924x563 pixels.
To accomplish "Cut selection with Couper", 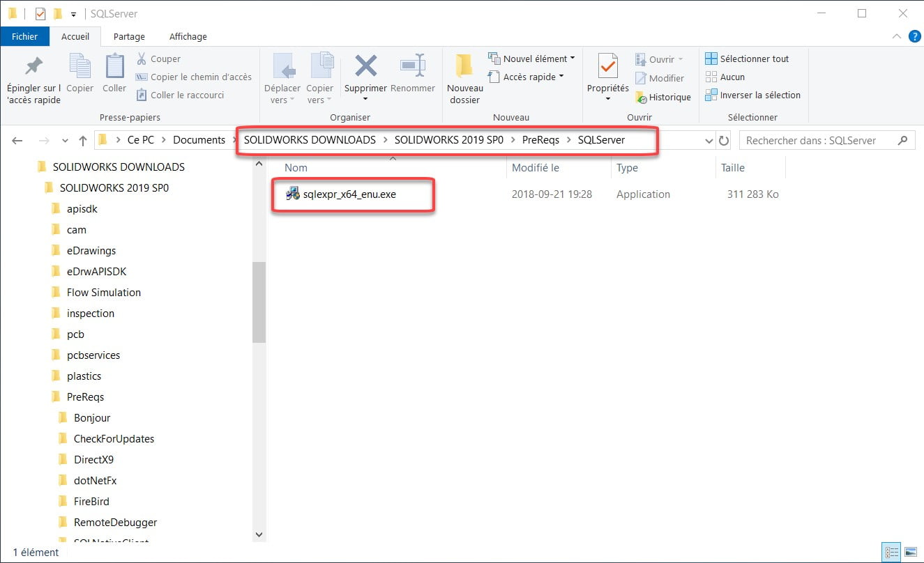I will 158,59.
